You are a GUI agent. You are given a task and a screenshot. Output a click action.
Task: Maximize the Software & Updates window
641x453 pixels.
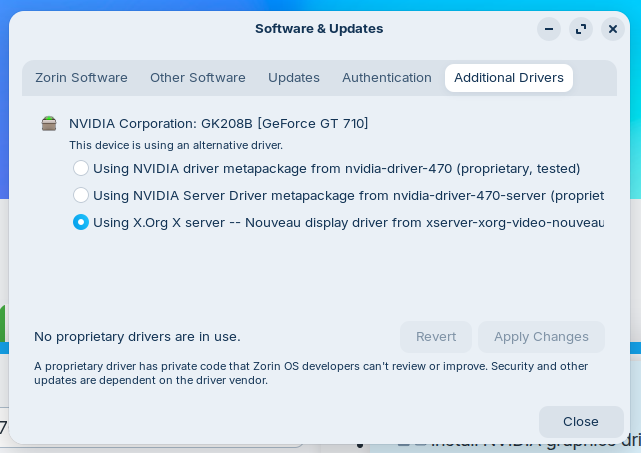coord(581,29)
